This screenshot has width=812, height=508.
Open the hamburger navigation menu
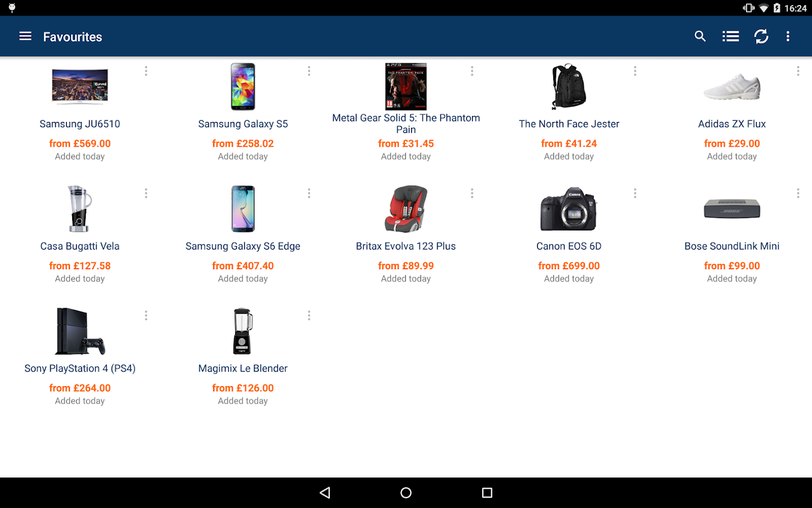point(25,36)
